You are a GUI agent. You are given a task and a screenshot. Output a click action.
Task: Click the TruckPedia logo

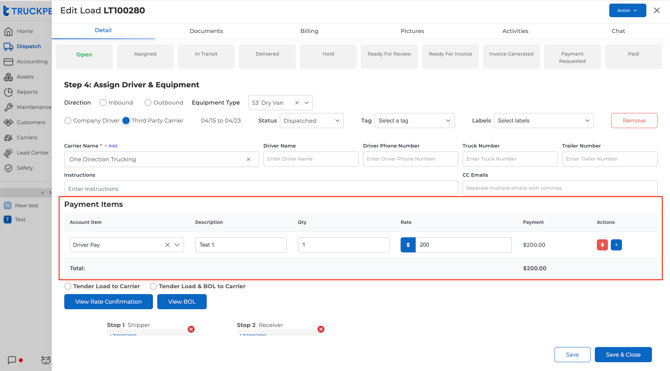27,11
